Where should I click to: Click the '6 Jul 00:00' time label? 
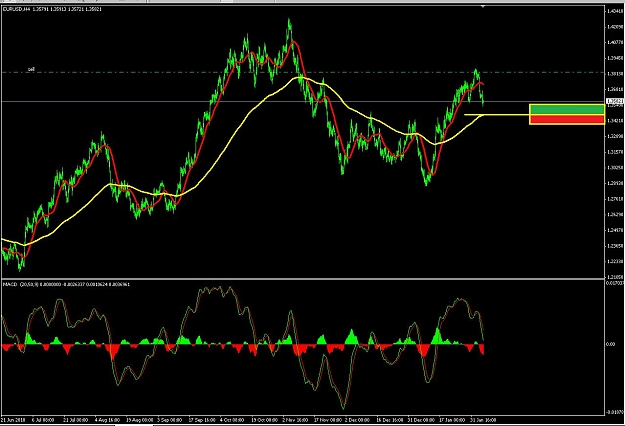[x=43, y=420]
